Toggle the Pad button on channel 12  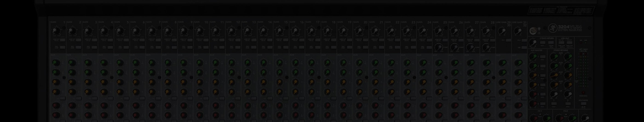pos(238,47)
